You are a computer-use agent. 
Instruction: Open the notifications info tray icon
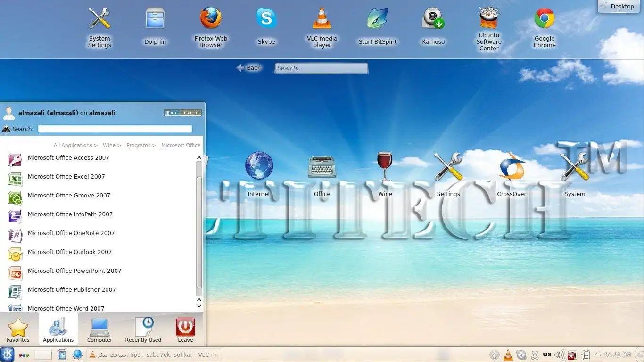click(495, 355)
